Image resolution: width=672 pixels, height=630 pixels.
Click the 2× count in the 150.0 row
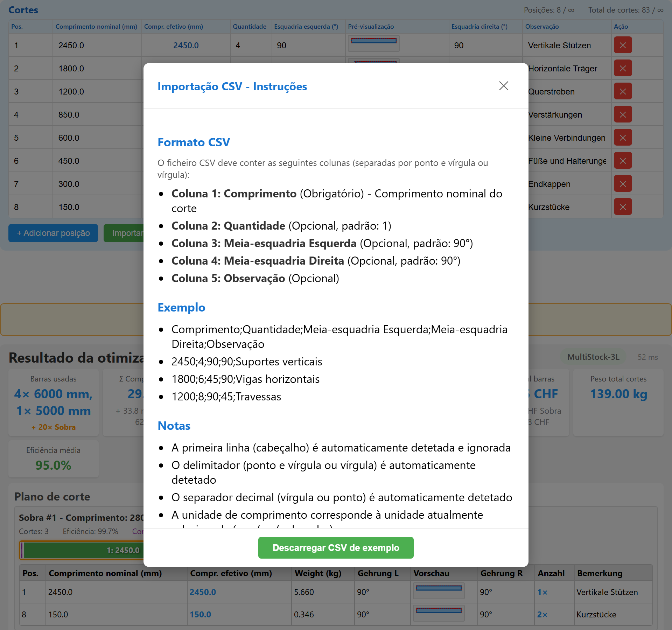coord(542,615)
